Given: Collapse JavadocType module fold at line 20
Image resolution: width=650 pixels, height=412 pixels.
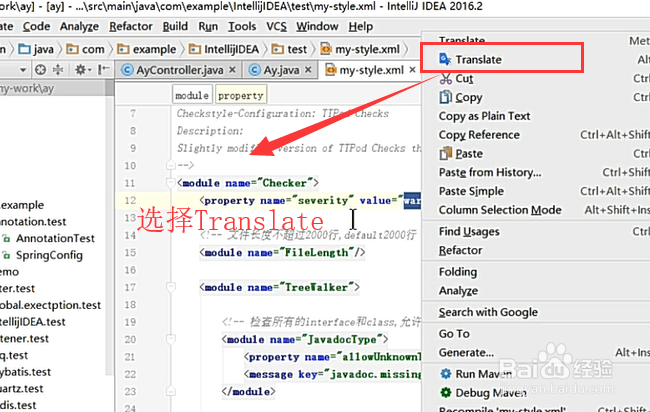Looking at the screenshot, I should click(170, 339).
